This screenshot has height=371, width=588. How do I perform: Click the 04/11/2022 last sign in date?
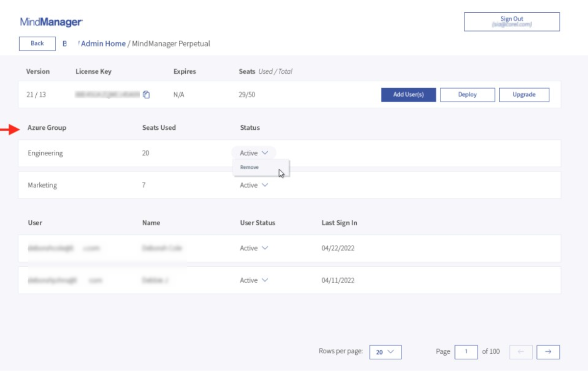pos(338,280)
